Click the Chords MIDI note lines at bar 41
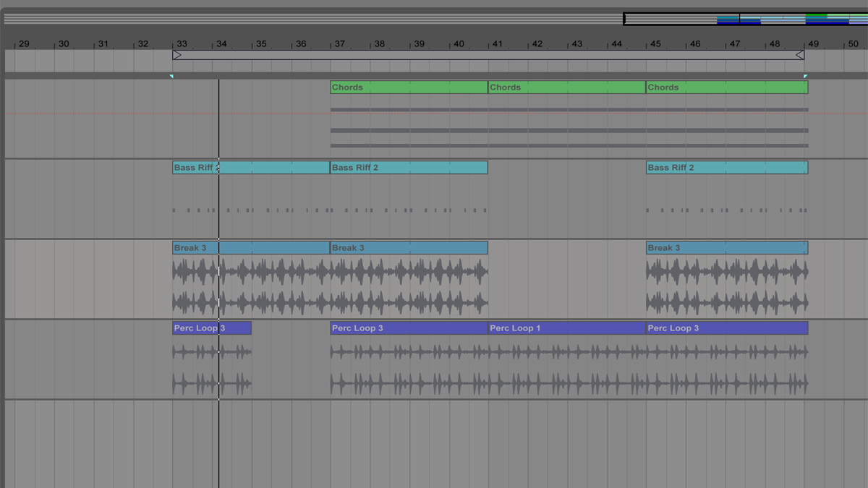Viewport: 868px width, 488px height. coord(566,128)
